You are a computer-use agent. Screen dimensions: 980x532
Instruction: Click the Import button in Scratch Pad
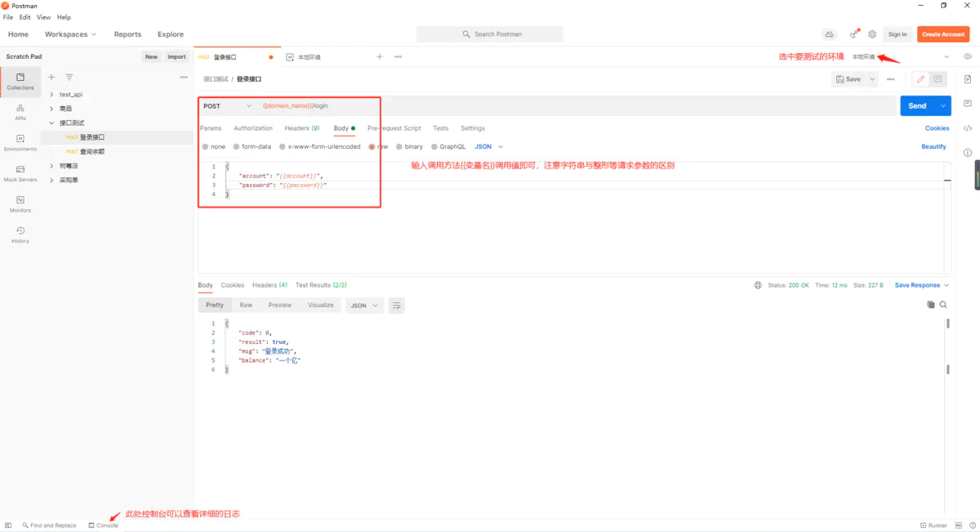point(176,57)
